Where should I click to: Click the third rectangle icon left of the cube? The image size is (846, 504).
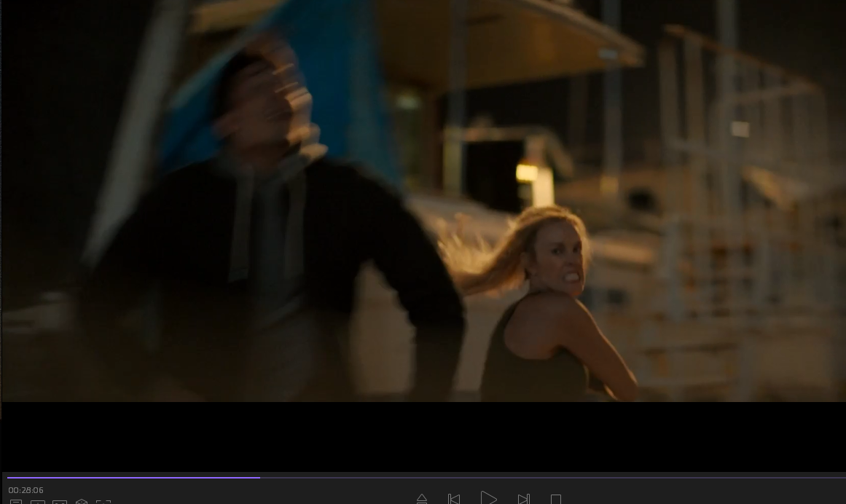point(60,501)
